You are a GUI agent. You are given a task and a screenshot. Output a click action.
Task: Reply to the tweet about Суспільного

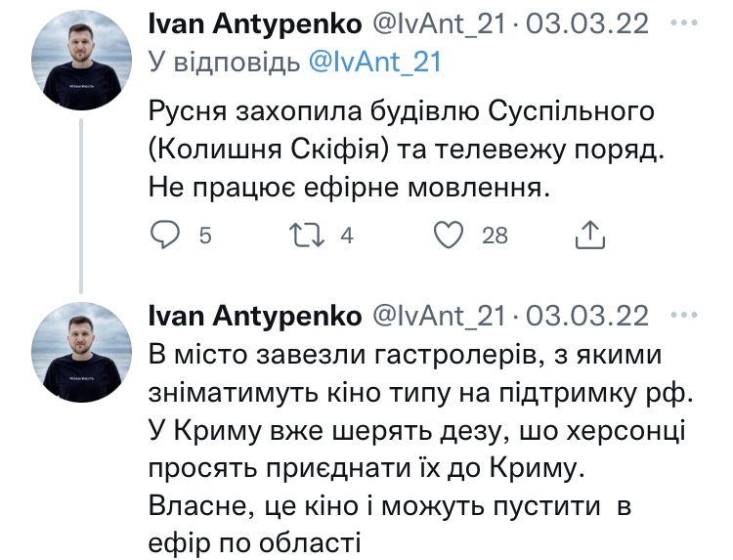click(x=167, y=235)
